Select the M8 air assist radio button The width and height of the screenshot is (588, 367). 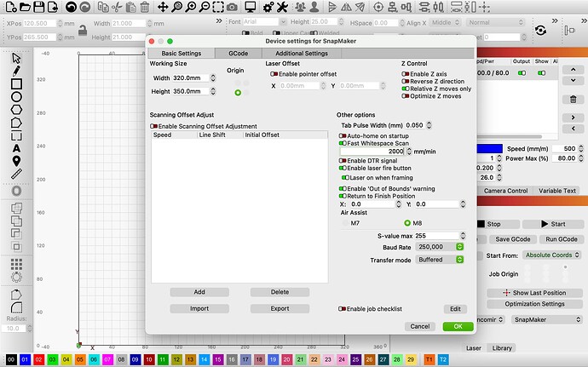coord(407,223)
